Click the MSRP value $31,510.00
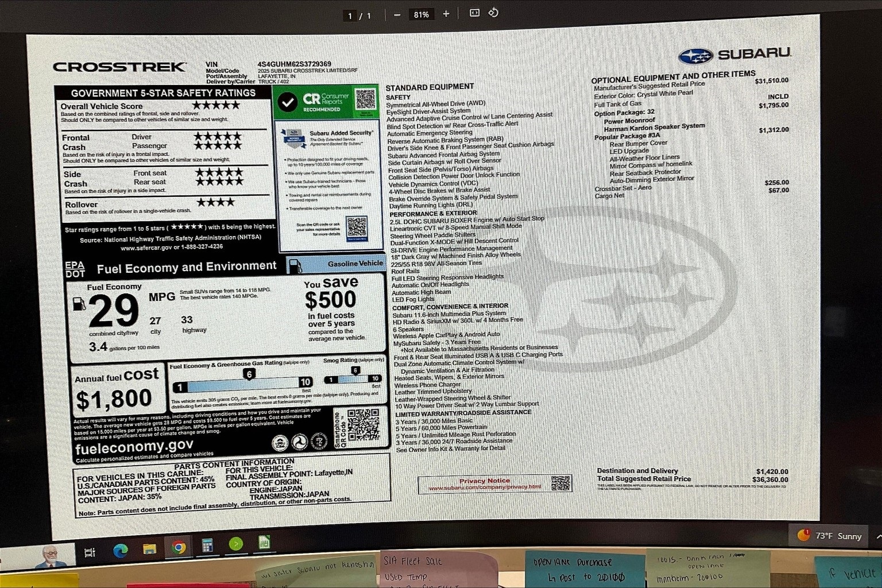The width and height of the screenshot is (882, 588). point(771,81)
